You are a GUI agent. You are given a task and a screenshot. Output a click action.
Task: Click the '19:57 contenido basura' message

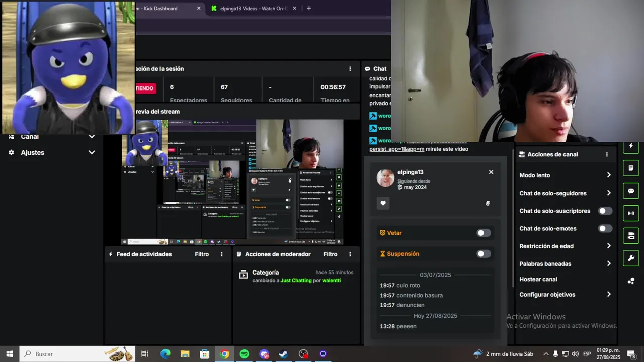pos(411,295)
